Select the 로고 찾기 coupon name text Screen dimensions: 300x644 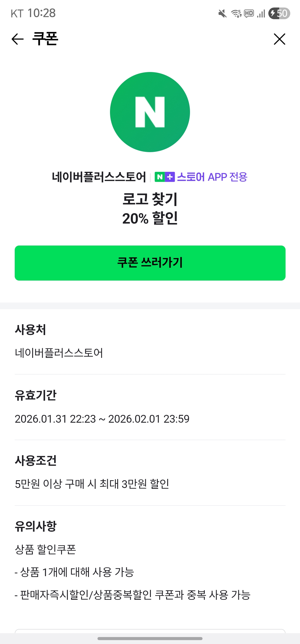[150, 199]
